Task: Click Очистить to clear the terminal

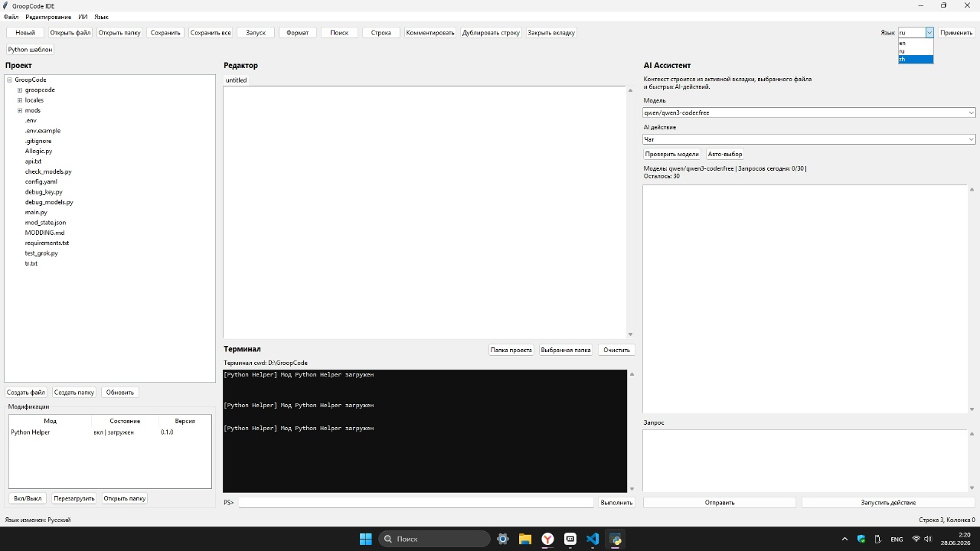Action: [616, 350]
